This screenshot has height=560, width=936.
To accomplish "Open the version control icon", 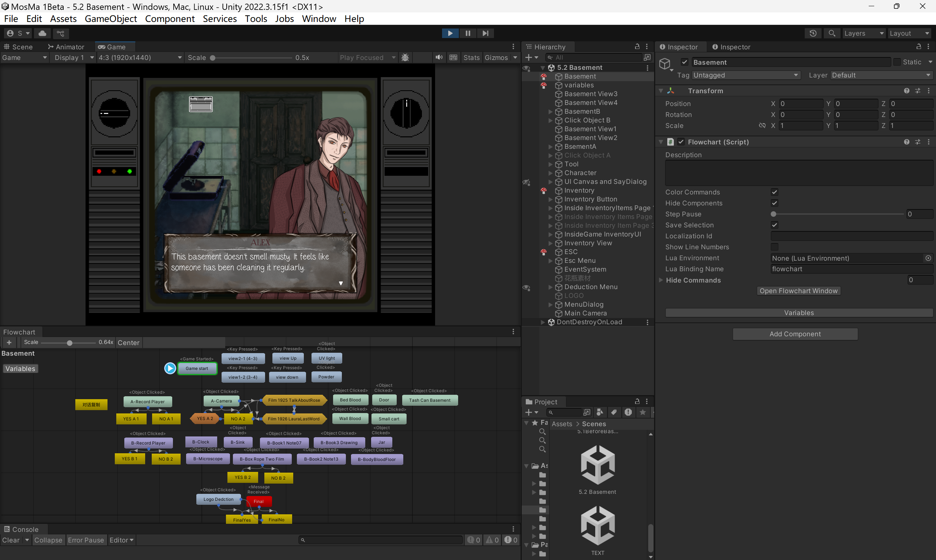I will click(x=60, y=33).
